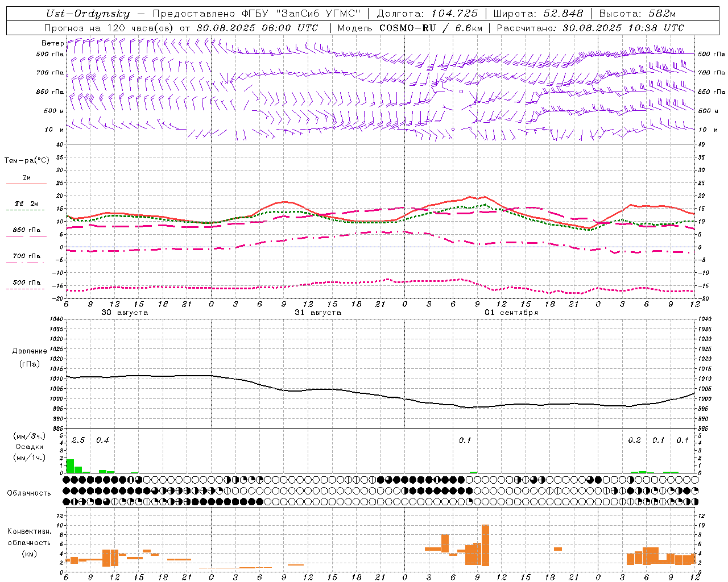Image resolution: width=728 pixels, height=582 pixels.
Task: Click the tallest orange convective cloud bar
Action: click(x=485, y=545)
